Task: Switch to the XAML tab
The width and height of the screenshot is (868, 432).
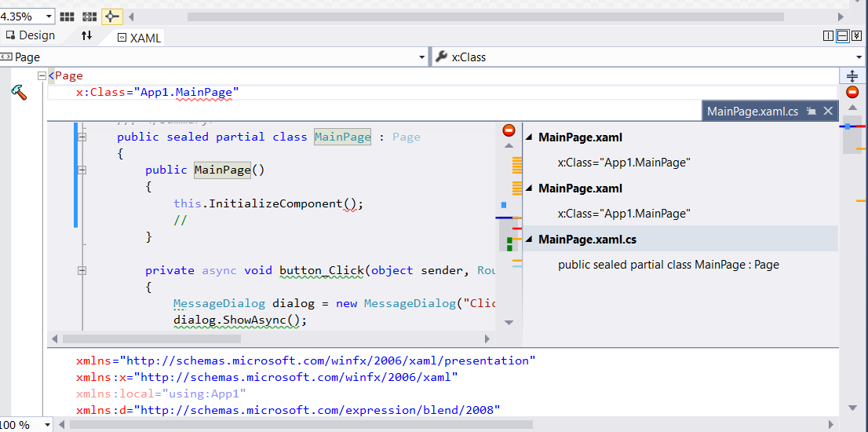Action: (x=140, y=38)
